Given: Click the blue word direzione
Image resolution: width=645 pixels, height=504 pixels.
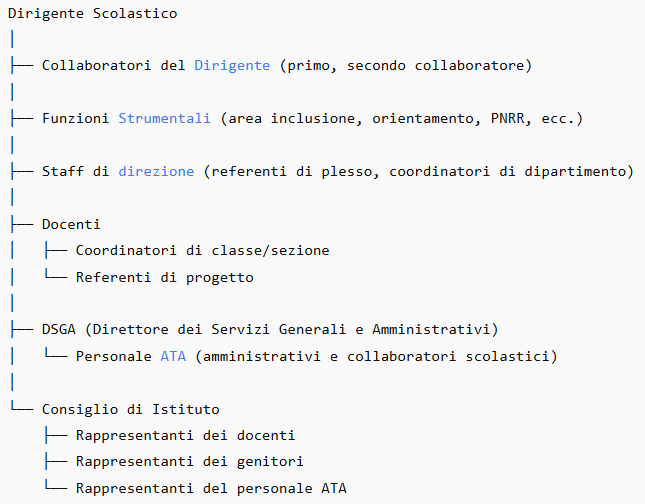Looking at the screenshot, I should [156, 171].
